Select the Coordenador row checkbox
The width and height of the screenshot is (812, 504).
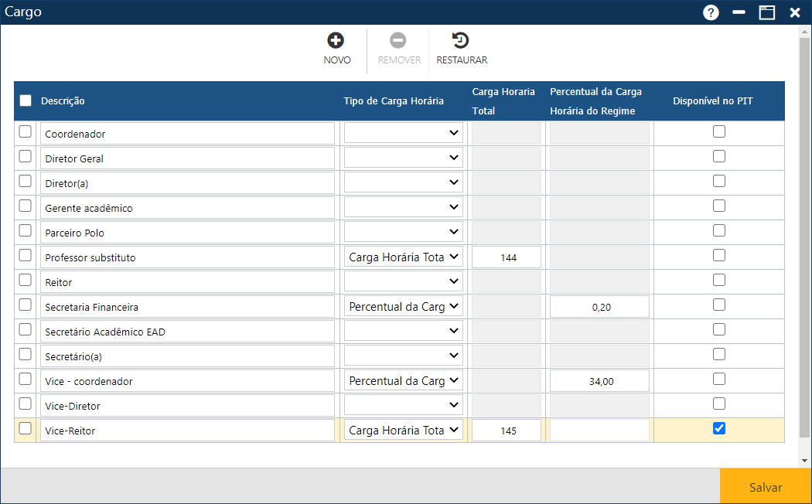pyautogui.click(x=26, y=132)
